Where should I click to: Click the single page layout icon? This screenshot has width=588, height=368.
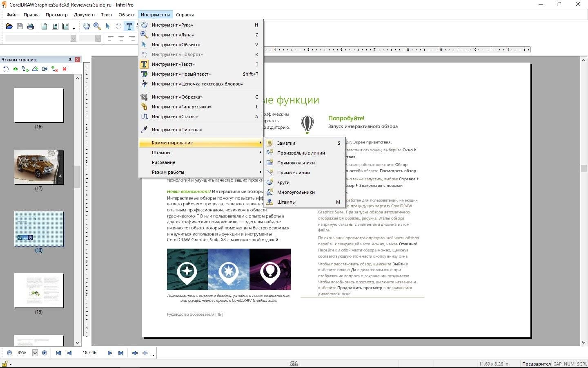pos(44,27)
